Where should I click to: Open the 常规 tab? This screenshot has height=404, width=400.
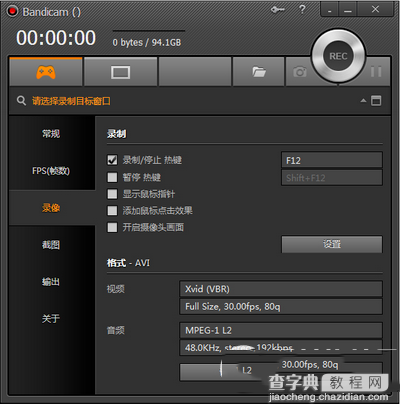[x=51, y=134]
